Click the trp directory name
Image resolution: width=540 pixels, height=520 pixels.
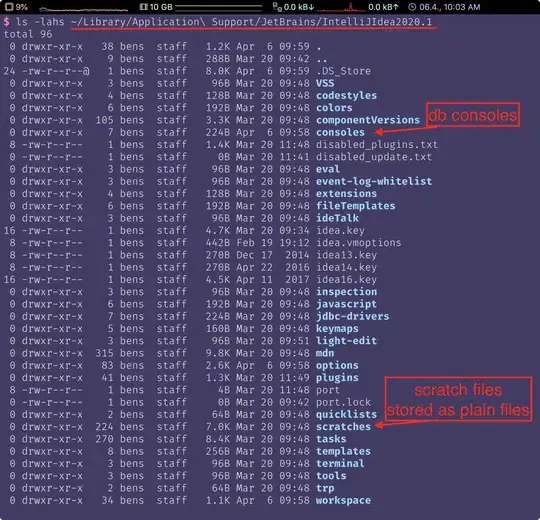(x=325, y=488)
